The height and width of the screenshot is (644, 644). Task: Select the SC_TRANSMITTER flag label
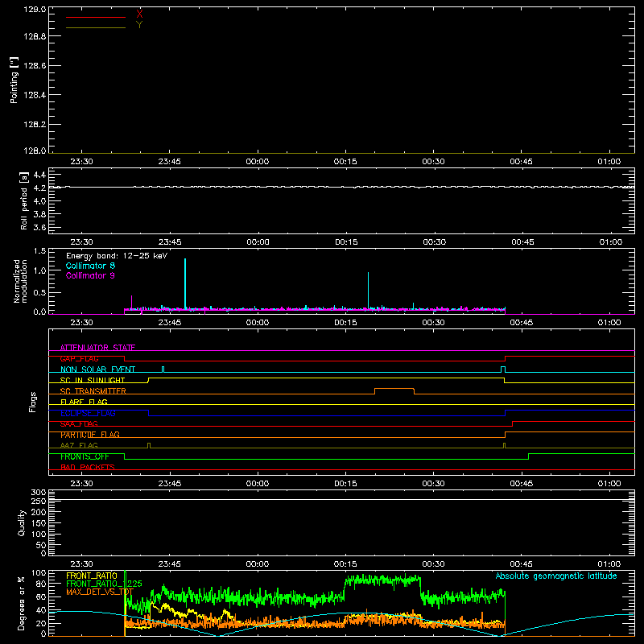tap(93, 391)
